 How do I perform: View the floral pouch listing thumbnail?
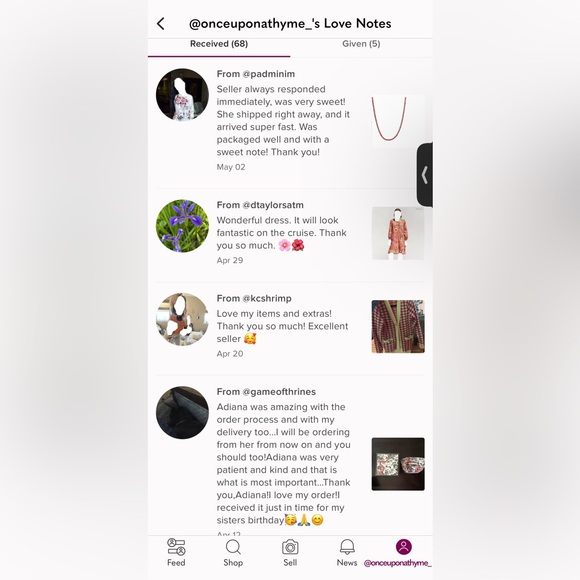pos(398,464)
